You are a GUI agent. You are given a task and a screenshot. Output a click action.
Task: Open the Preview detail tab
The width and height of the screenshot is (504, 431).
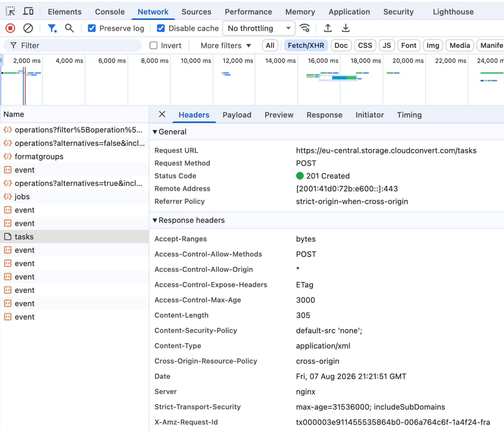click(279, 115)
